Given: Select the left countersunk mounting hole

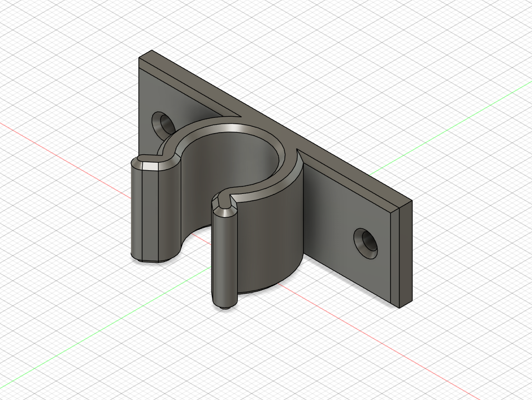Looking at the screenshot, I should (164, 125).
